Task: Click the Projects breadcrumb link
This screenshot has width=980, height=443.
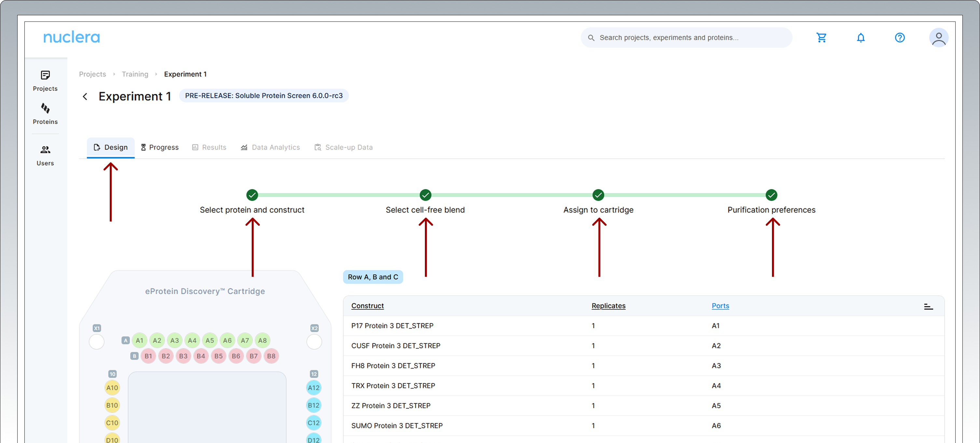Action: tap(92, 74)
